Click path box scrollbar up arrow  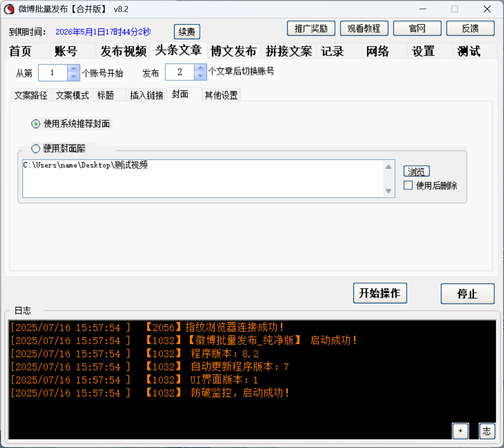(x=388, y=167)
